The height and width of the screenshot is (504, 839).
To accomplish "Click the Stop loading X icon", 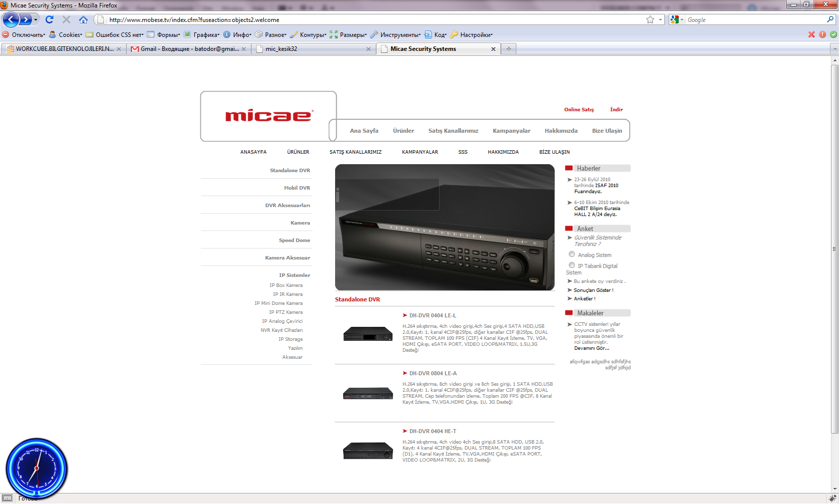I will [66, 19].
